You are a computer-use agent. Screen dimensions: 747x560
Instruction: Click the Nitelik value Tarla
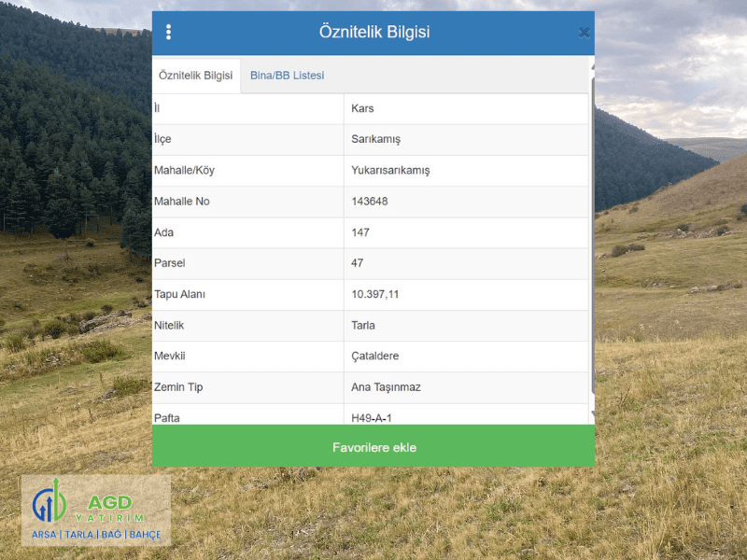point(363,326)
